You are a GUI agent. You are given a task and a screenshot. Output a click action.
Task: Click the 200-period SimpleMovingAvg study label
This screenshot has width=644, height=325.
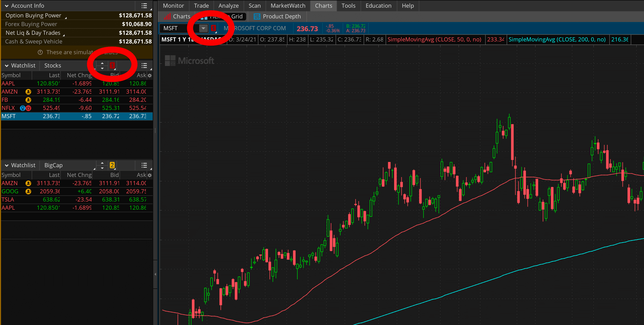(x=557, y=39)
